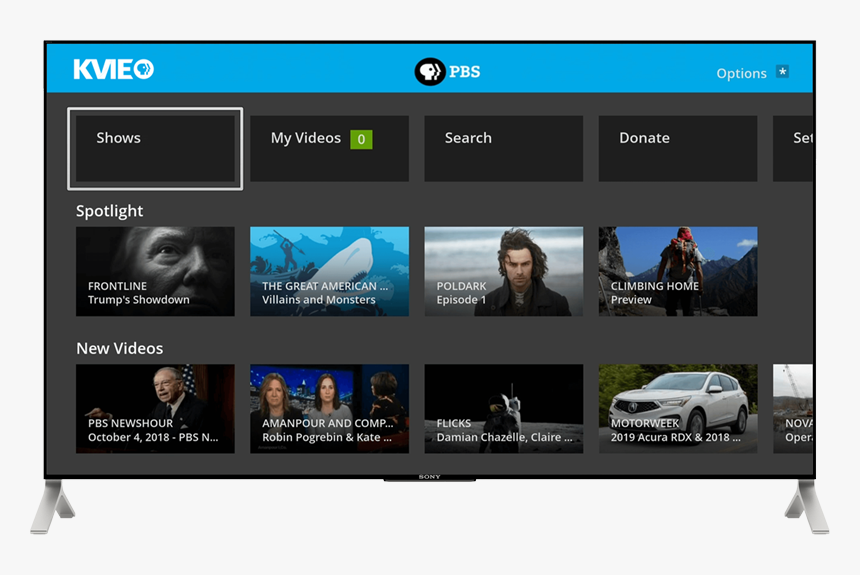The width and height of the screenshot is (860, 575).
Task: Open the My Videos tile
Action: [330, 149]
